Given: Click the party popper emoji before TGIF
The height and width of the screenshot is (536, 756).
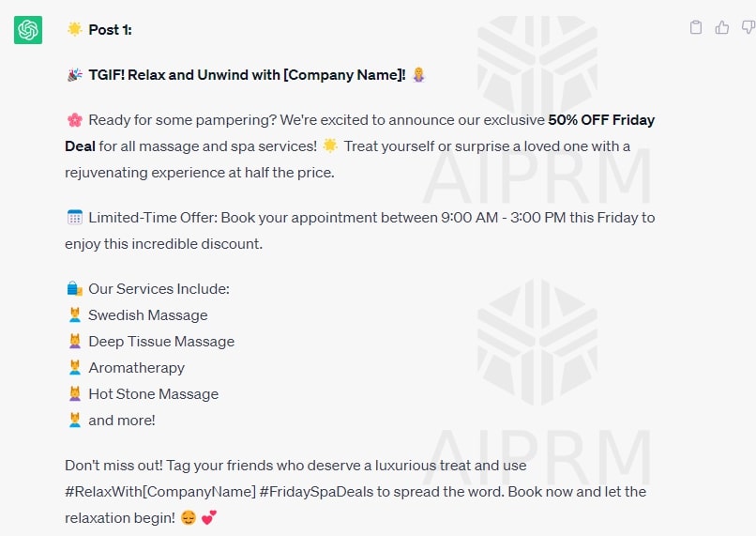Looking at the screenshot, I should point(75,75).
